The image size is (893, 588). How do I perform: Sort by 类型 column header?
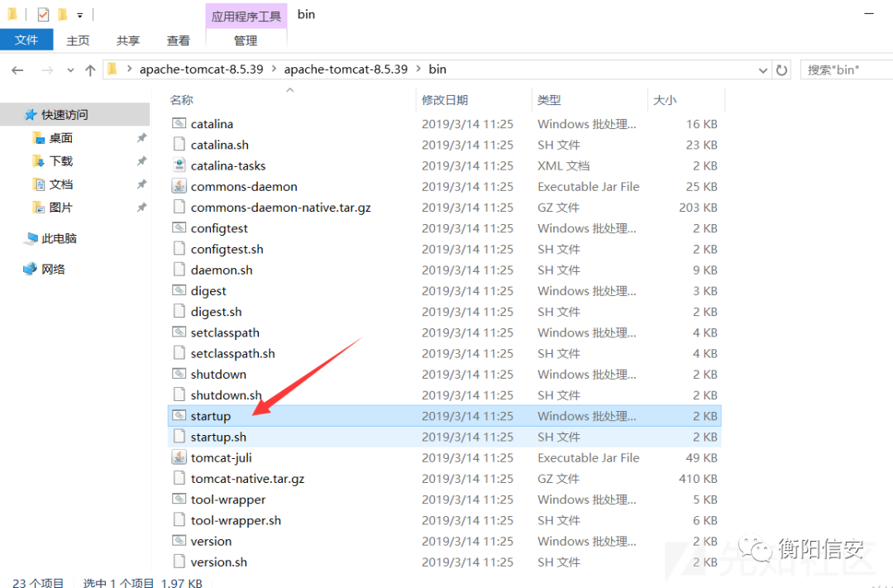point(549,100)
